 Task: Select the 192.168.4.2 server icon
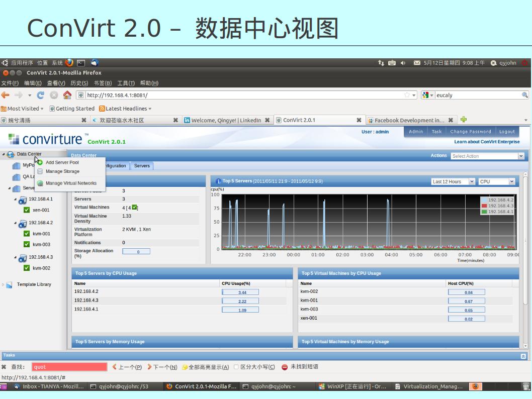point(23,223)
